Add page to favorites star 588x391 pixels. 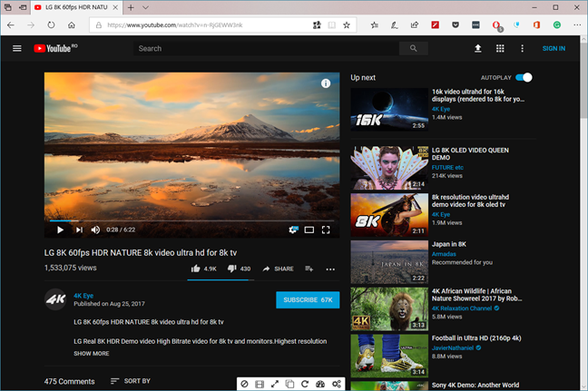(346, 25)
